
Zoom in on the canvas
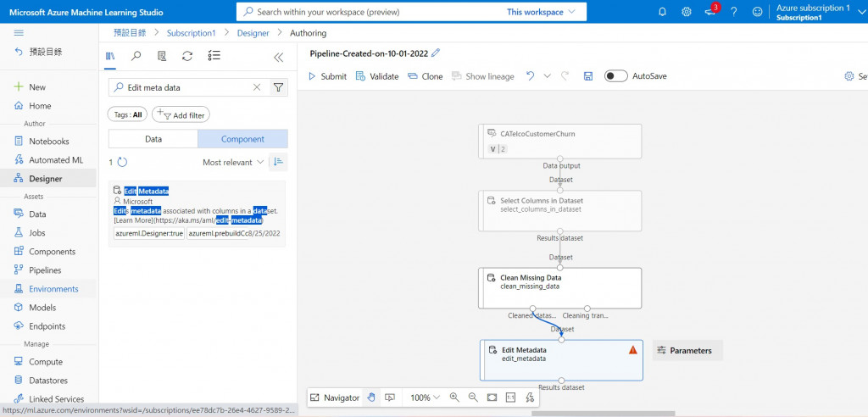coord(454,397)
